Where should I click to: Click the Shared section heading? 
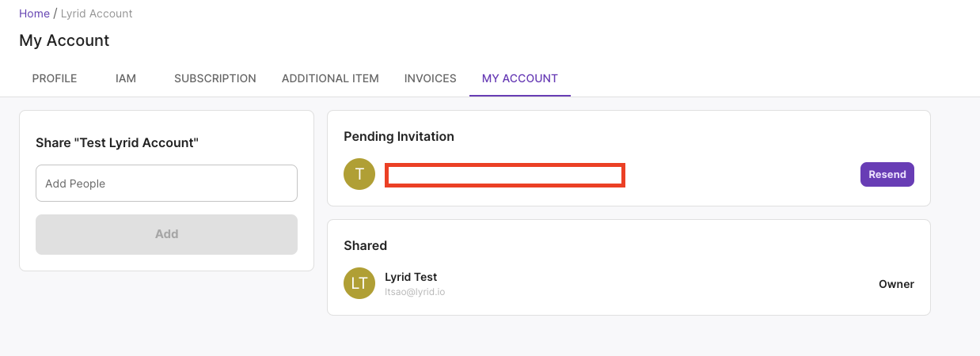click(x=365, y=245)
